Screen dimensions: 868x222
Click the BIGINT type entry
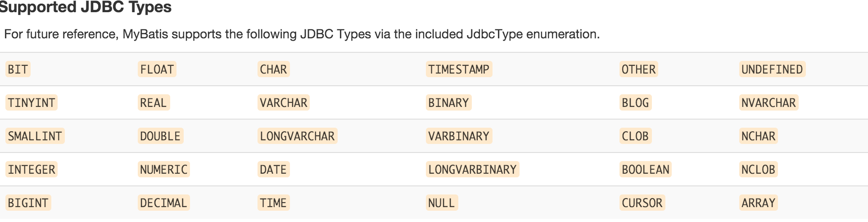[x=28, y=203]
